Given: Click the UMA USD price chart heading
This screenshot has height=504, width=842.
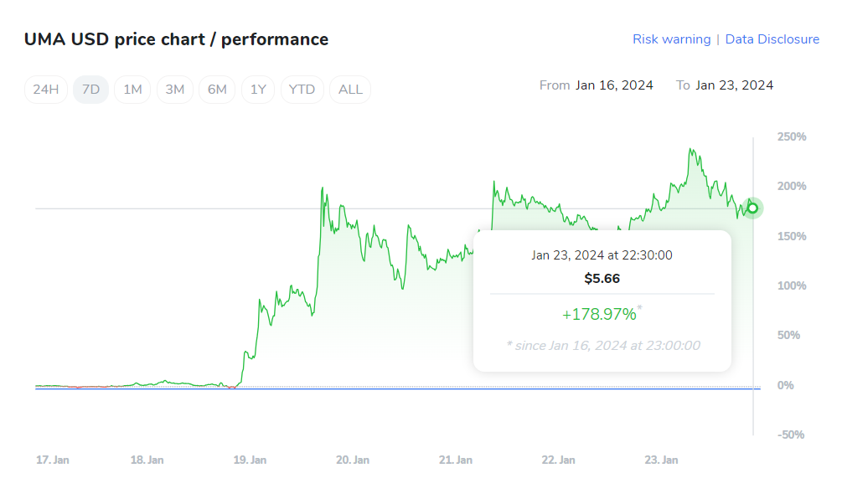Looking at the screenshot, I should click(x=176, y=39).
